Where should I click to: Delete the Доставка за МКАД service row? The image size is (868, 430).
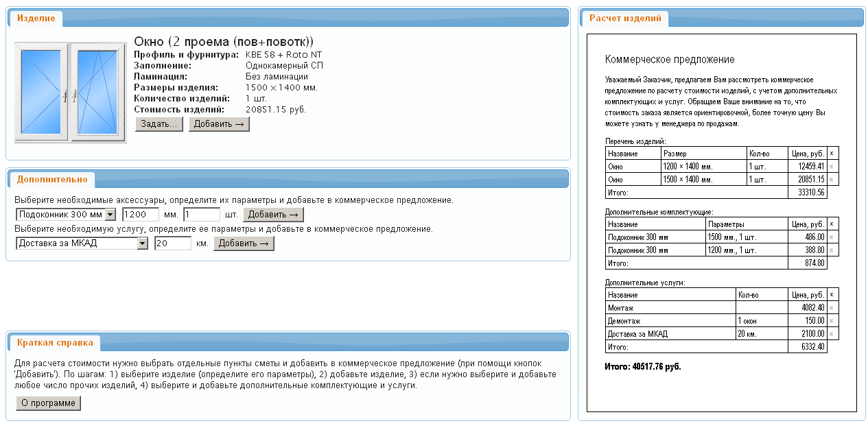(832, 334)
